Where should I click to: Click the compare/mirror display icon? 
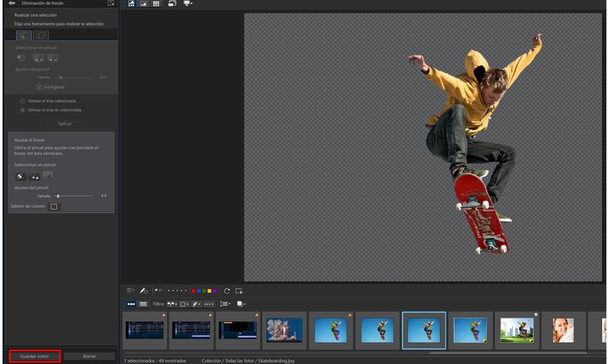(172, 4)
